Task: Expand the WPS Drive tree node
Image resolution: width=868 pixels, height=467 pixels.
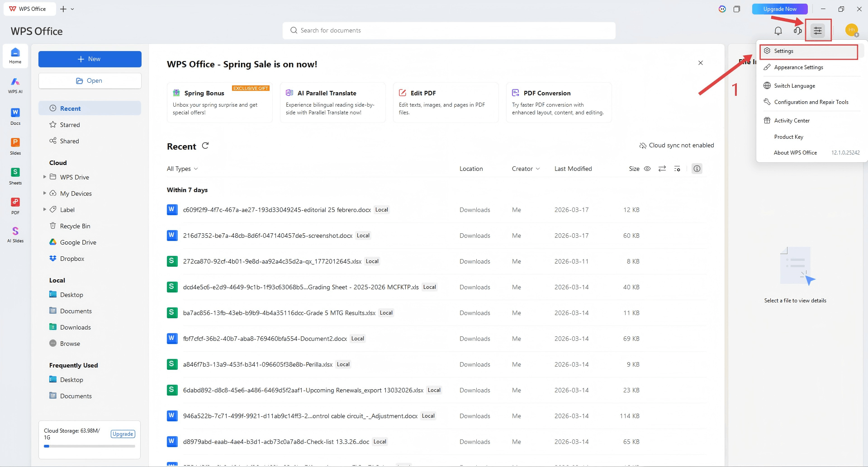Action: click(x=44, y=177)
